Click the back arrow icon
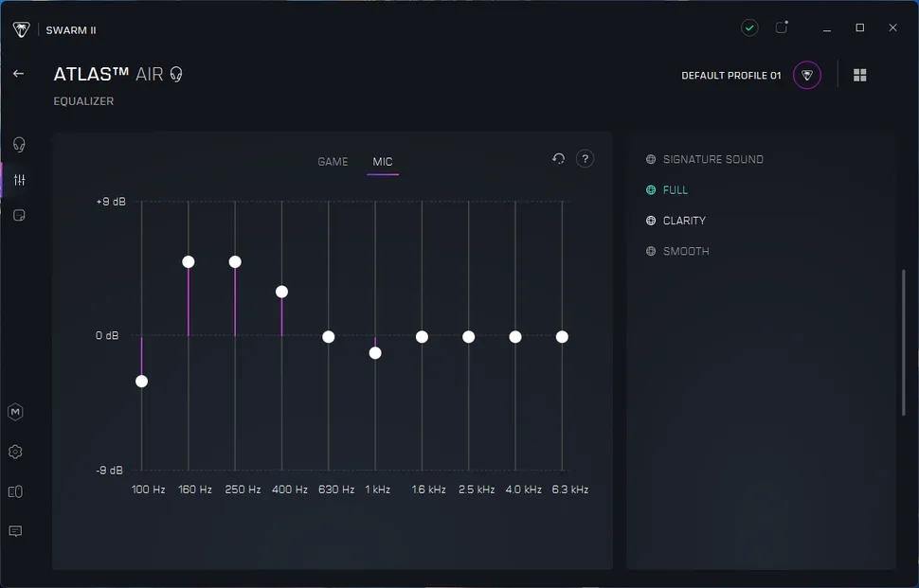The width and height of the screenshot is (919, 588). tap(18, 74)
